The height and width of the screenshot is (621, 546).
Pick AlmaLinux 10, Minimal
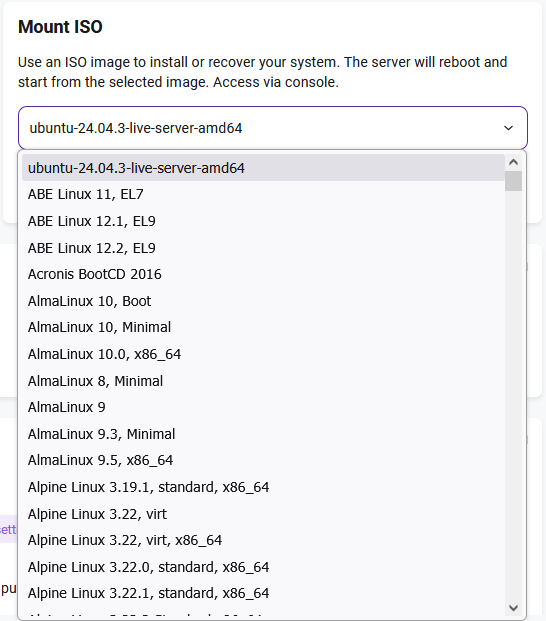[263, 328]
